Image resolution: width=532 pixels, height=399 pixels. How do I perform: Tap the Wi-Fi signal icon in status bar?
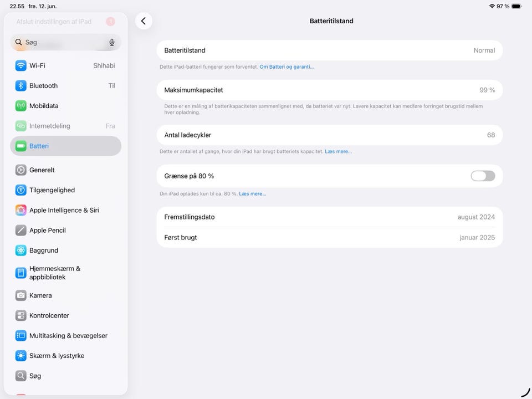492,6
